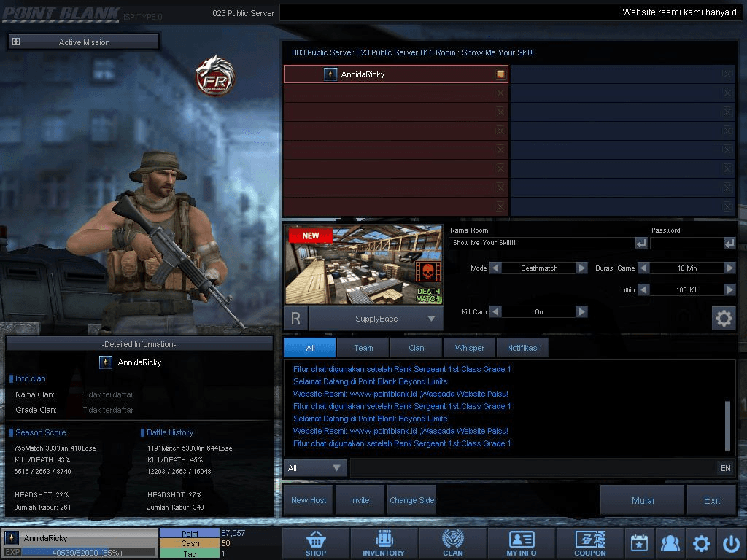The image size is (747, 560).
Task: Click the Change Side button
Action: [x=411, y=500]
